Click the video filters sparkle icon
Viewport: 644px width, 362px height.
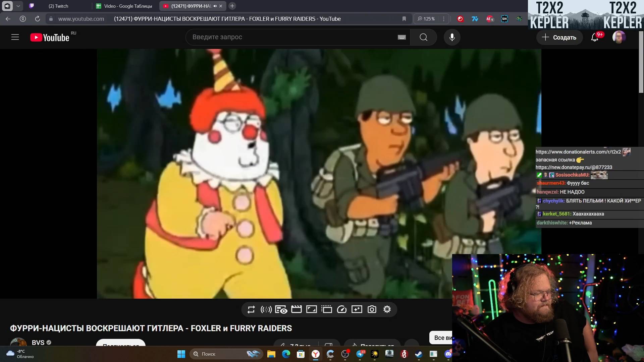[x=357, y=309]
